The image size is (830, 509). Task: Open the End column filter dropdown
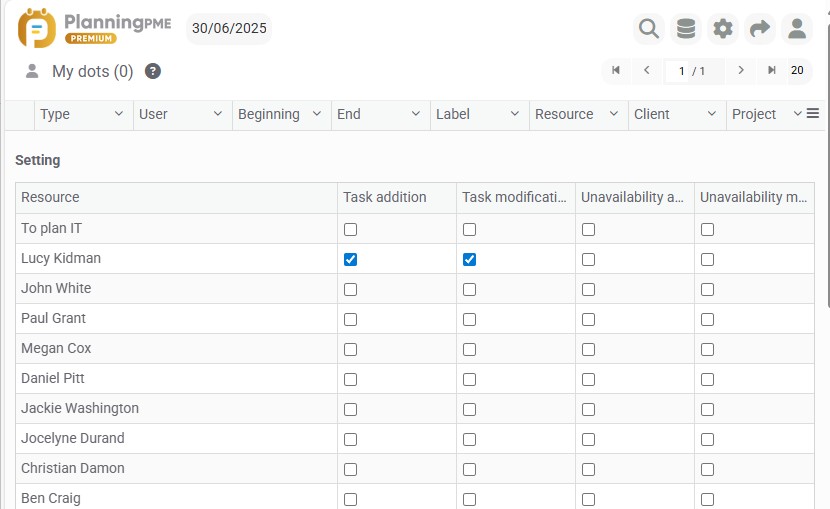[416, 113]
